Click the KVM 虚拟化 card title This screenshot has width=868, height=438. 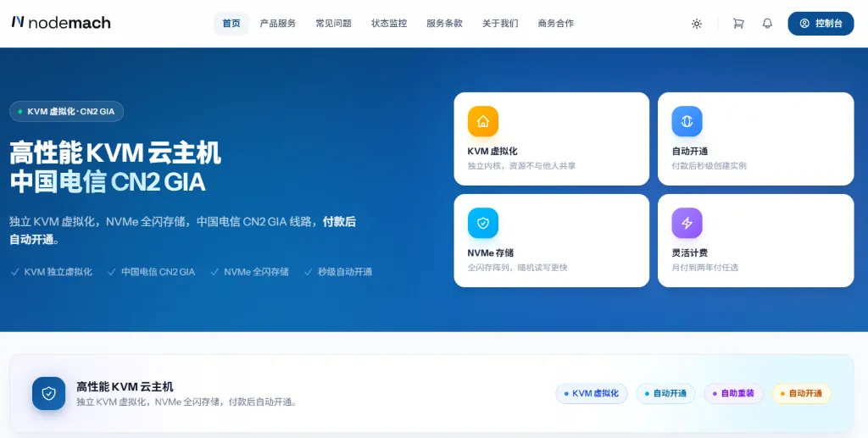(x=492, y=151)
